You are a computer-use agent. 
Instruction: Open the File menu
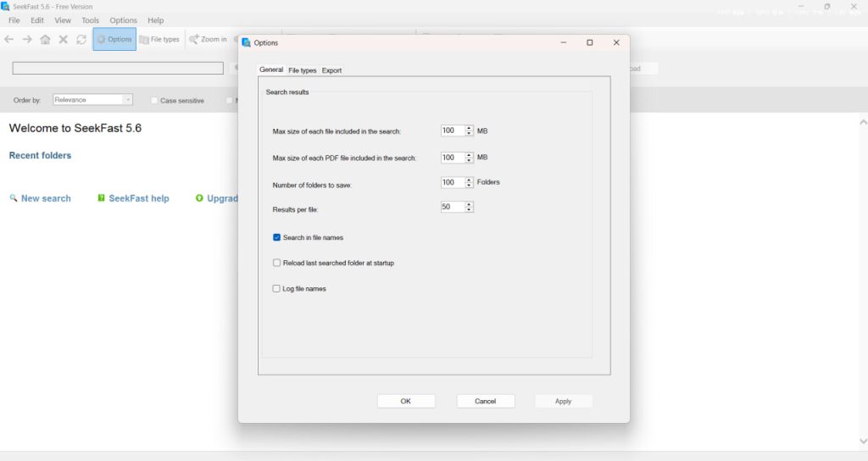click(14, 20)
